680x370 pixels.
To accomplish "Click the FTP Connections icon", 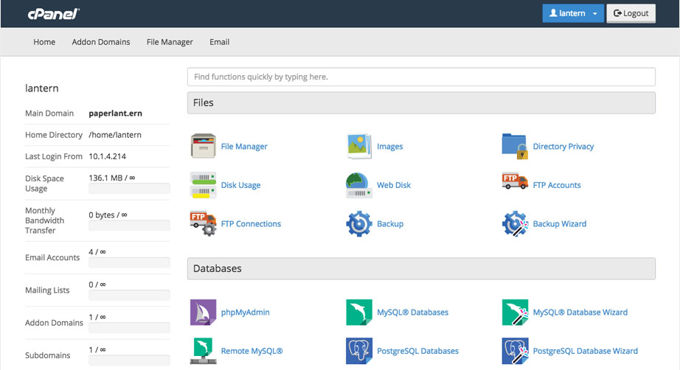I will pos(203,223).
